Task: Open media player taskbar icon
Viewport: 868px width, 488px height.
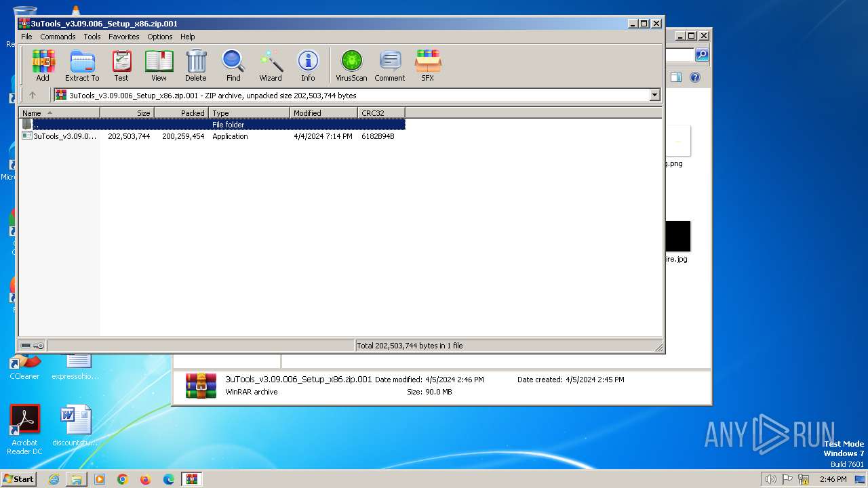Action: (100, 479)
